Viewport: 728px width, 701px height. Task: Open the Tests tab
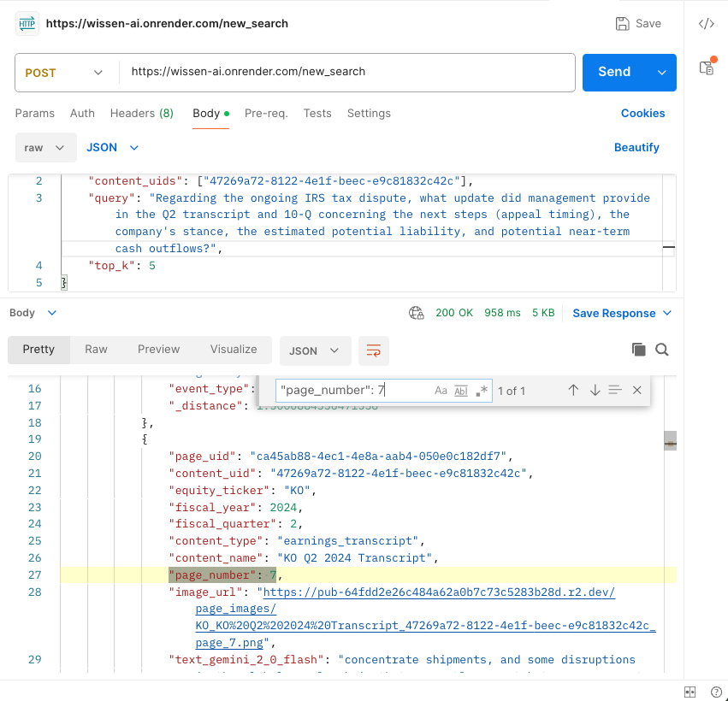click(x=317, y=113)
